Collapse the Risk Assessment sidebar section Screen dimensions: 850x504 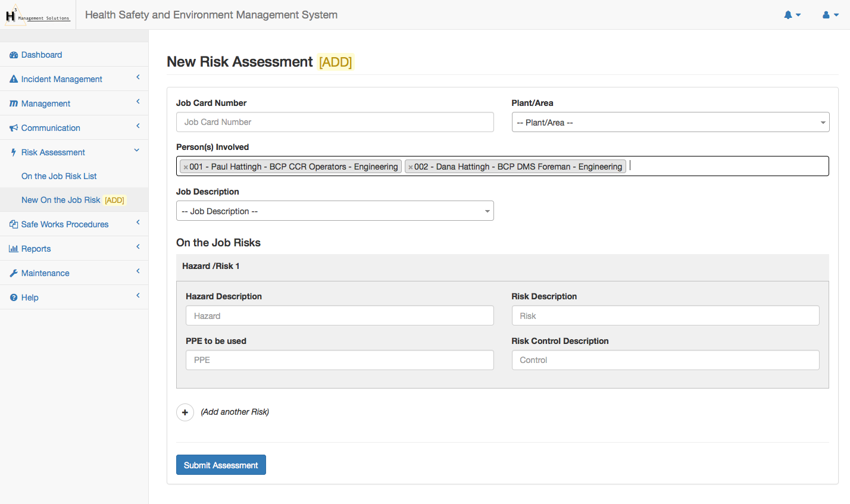pyautogui.click(x=53, y=152)
